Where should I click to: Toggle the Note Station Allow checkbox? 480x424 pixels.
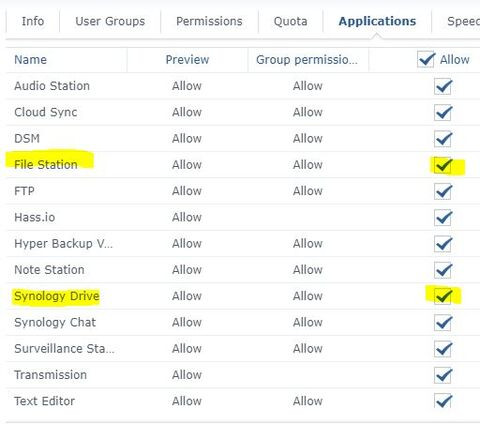pos(443,270)
